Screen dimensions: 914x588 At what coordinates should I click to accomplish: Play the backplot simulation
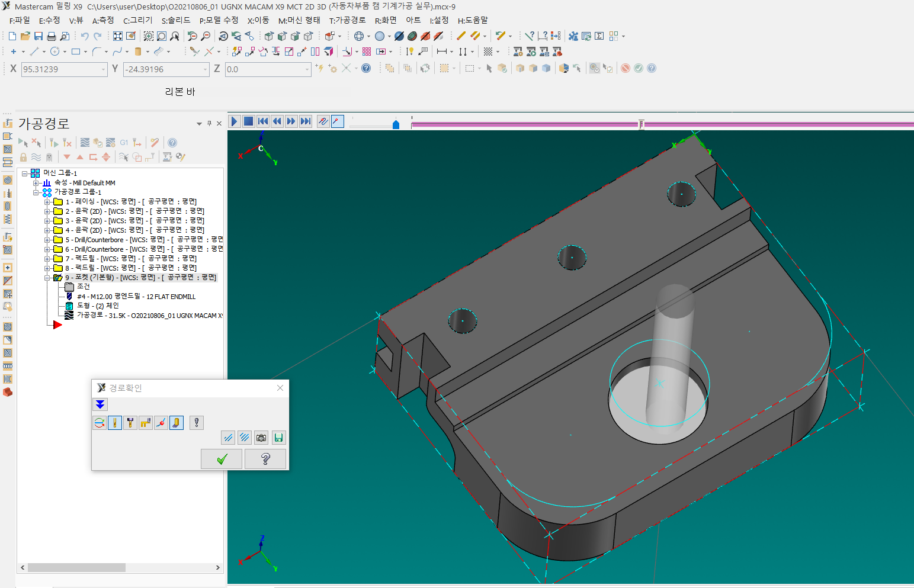point(235,121)
